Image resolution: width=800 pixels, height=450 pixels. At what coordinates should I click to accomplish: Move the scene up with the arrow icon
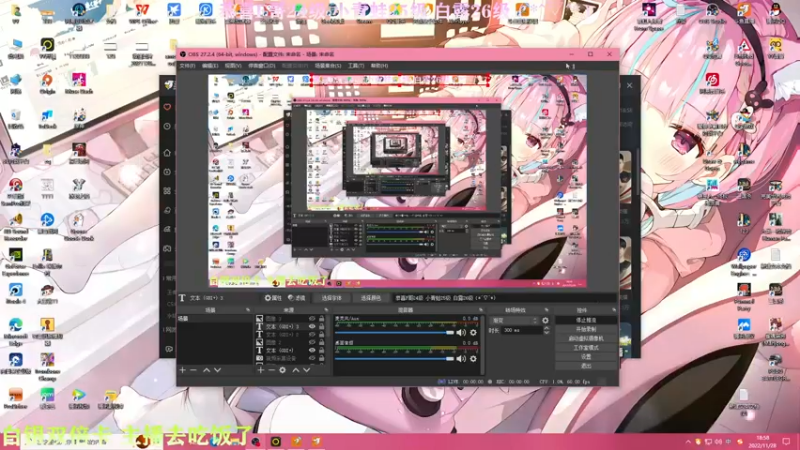pos(206,370)
